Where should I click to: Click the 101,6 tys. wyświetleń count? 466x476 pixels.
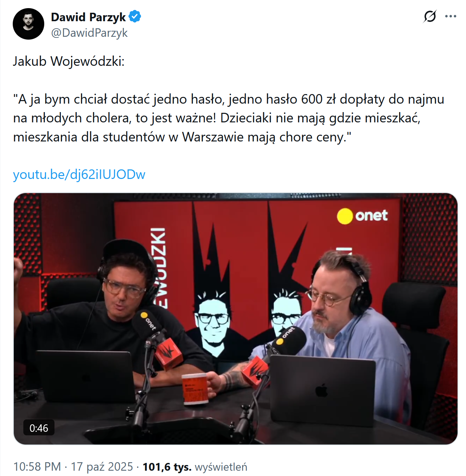tap(195, 467)
